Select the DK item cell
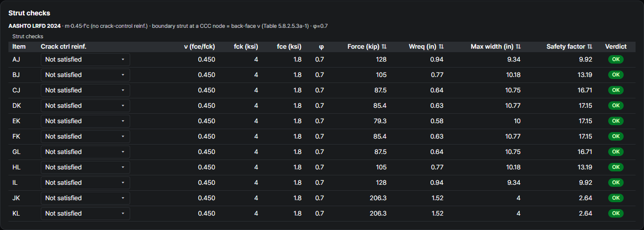644x230 pixels. coord(17,106)
